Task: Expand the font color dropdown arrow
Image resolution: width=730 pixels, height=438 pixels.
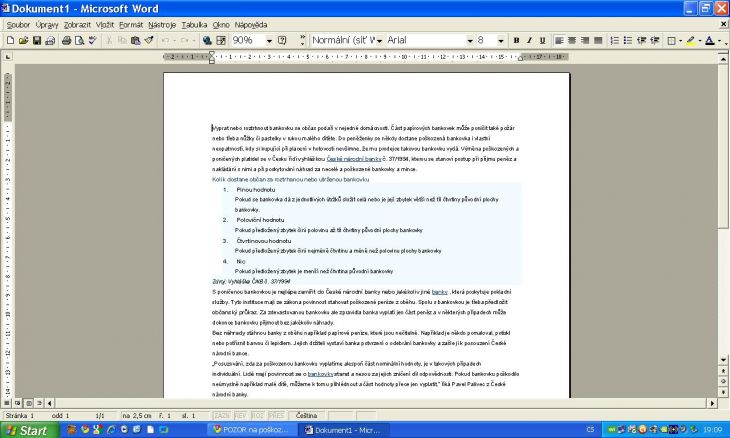Action: pyautogui.click(x=719, y=40)
